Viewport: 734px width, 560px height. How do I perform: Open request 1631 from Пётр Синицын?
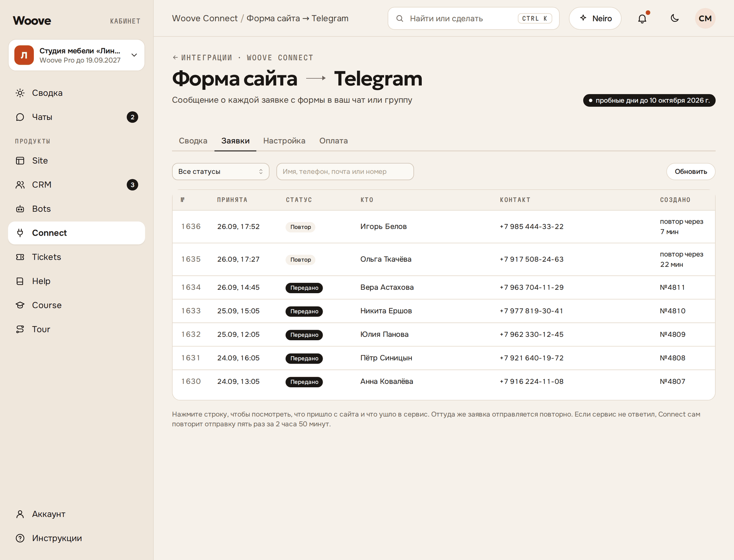click(x=444, y=358)
